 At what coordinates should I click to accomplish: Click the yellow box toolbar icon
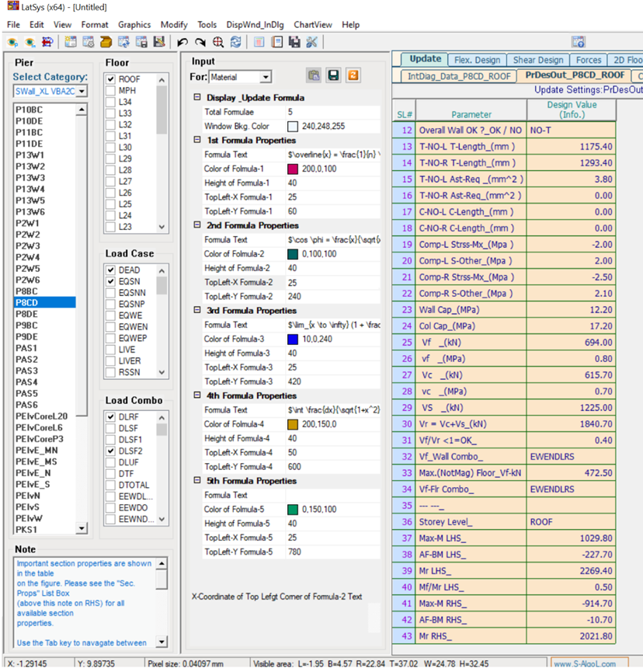click(x=106, y=42)
